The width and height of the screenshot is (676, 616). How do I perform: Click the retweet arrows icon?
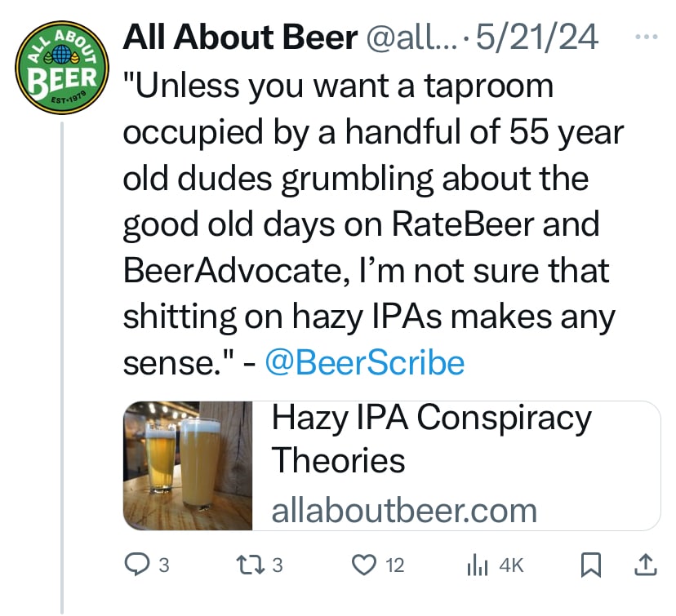tap(251, 565)
